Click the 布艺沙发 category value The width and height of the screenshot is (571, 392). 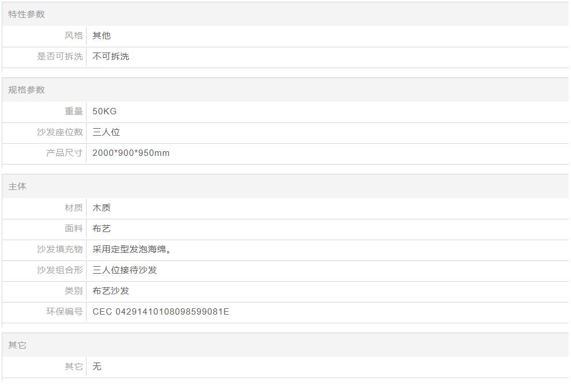click(x=111, y=291)
